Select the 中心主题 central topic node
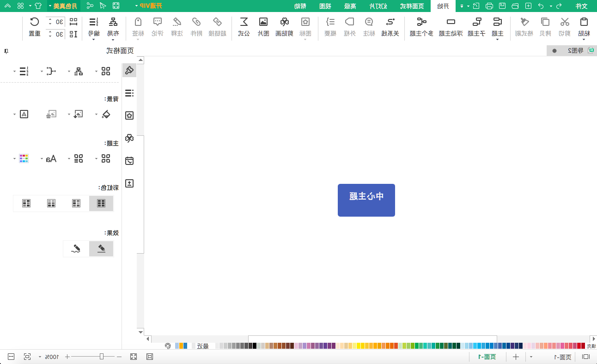 coord(366,200)
